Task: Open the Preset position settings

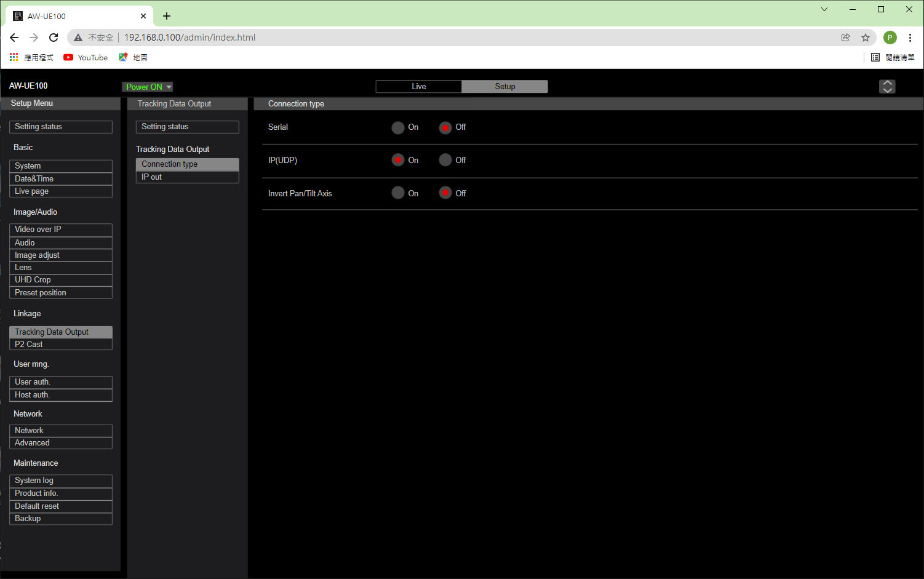Action: (x=60, y=293)
